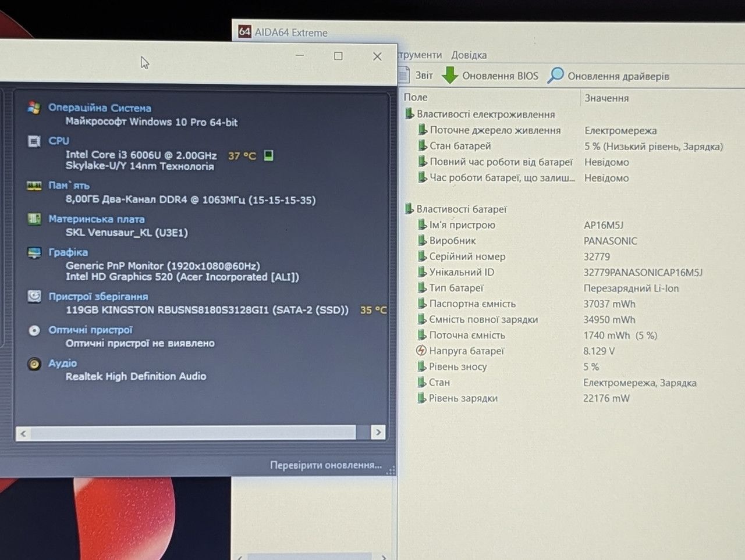Click the report page icon in AIDA64 toolbar
The image size is (745, 560).
tap(405, 75)
